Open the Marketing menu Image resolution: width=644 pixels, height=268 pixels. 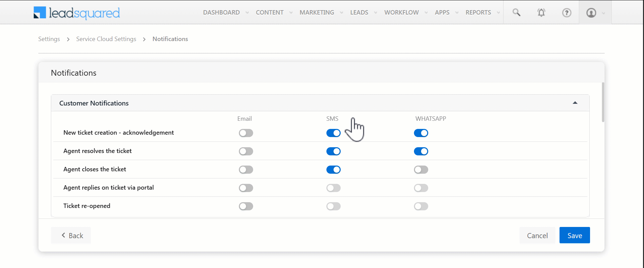click(x=317, y=13)
